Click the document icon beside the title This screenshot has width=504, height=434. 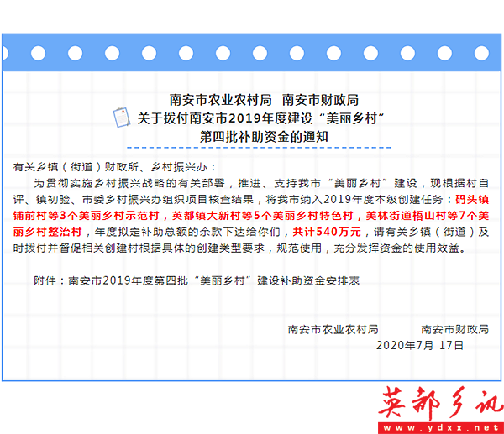pyautogui.click(x=122, y=118)
